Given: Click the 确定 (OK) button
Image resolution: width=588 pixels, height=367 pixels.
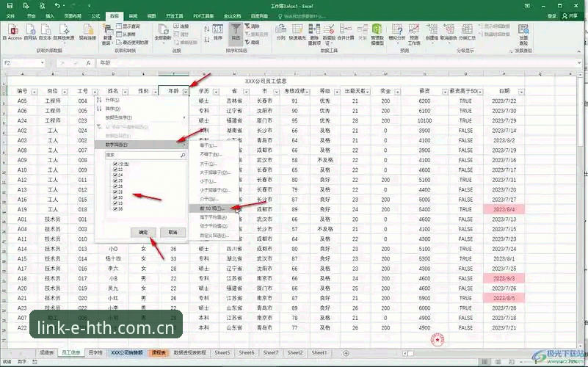Looking at the screenshot, I should (x=143, y=233).
